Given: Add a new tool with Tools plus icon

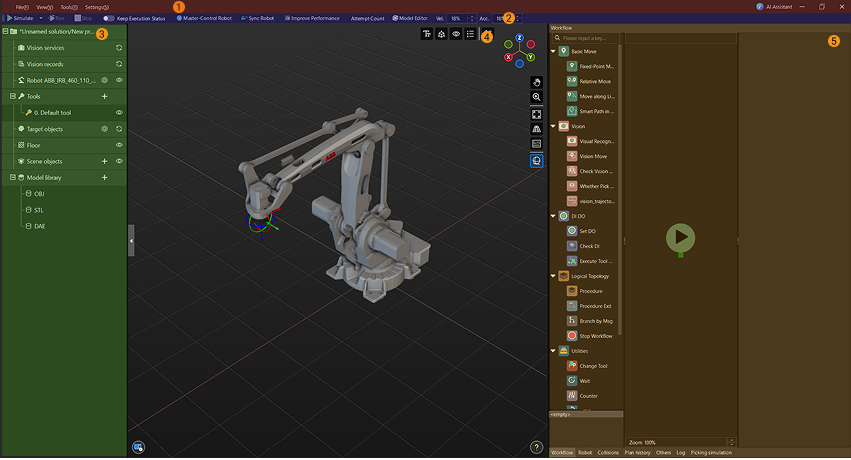Looking at the screenshot, I should point(105,96).
